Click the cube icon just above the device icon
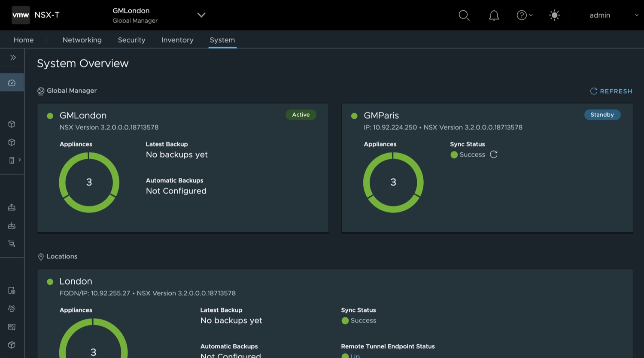The height and width of the screenshot is (358, 644). [12, 142]
